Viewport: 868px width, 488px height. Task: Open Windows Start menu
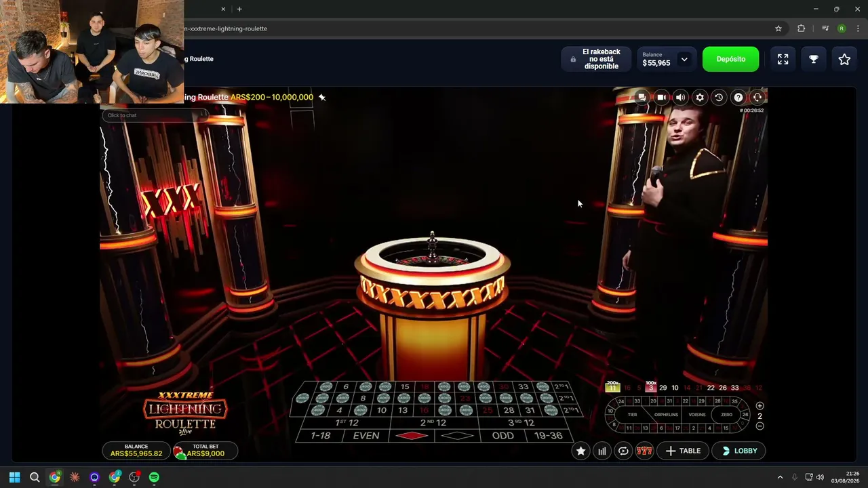click(14, 477)
